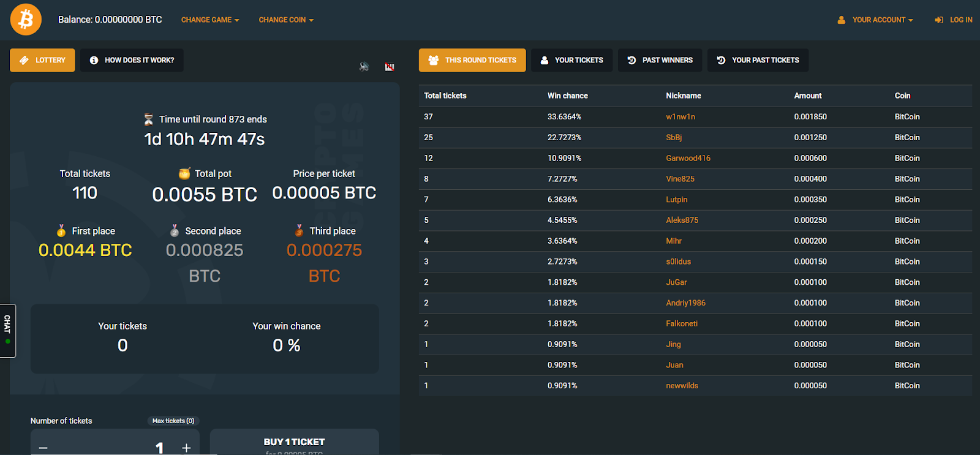Toggle the sound mute speaker icon
The image size is (980, 455).
[x=364, y=66]
